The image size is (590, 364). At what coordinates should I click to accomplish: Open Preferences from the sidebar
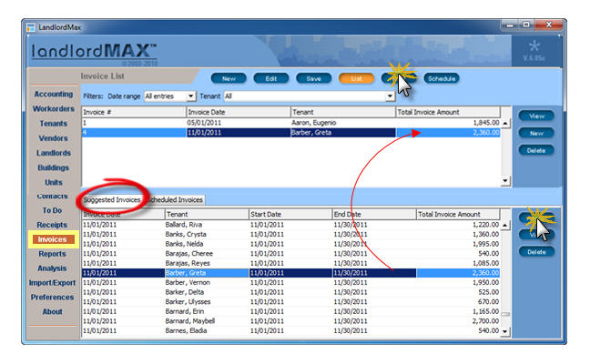click(52, 297)
